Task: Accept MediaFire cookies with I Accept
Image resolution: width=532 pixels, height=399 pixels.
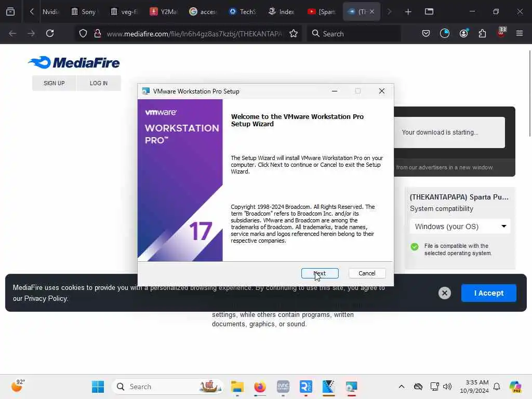Action: [x=488, y=293]
